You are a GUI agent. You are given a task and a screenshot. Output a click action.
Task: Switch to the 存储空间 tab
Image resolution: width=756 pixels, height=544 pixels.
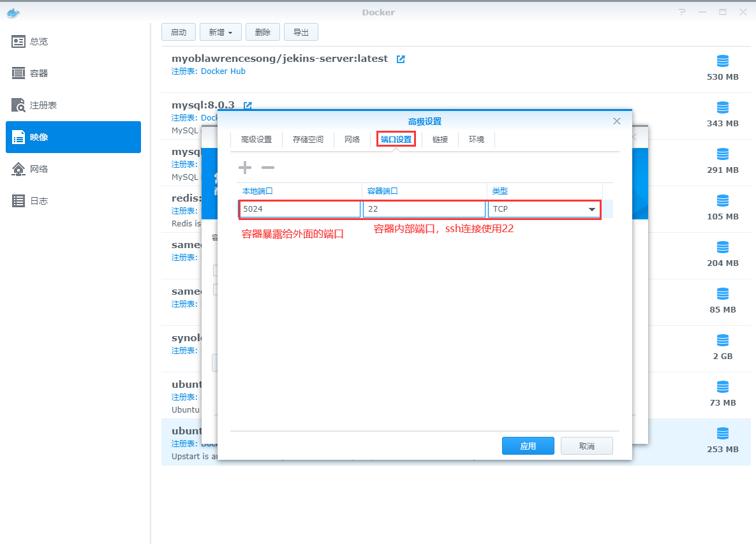(x=308, y=140)
